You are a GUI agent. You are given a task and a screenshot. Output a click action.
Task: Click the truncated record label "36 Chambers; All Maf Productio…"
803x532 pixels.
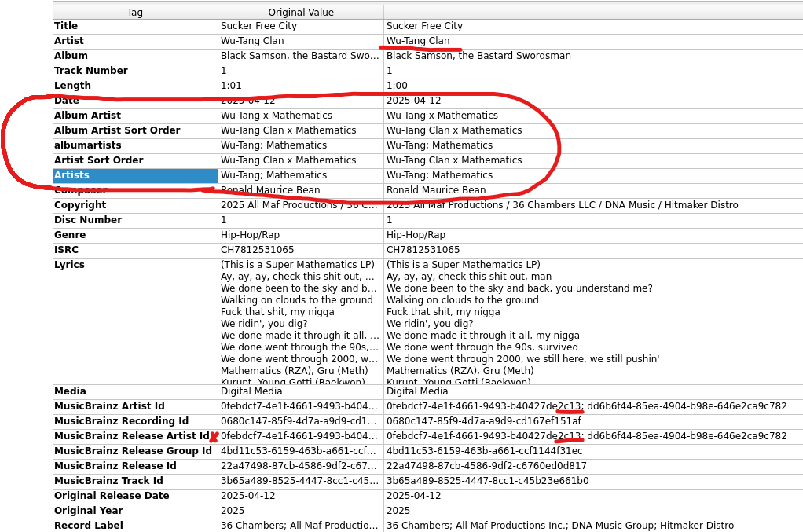coord(299,526)
